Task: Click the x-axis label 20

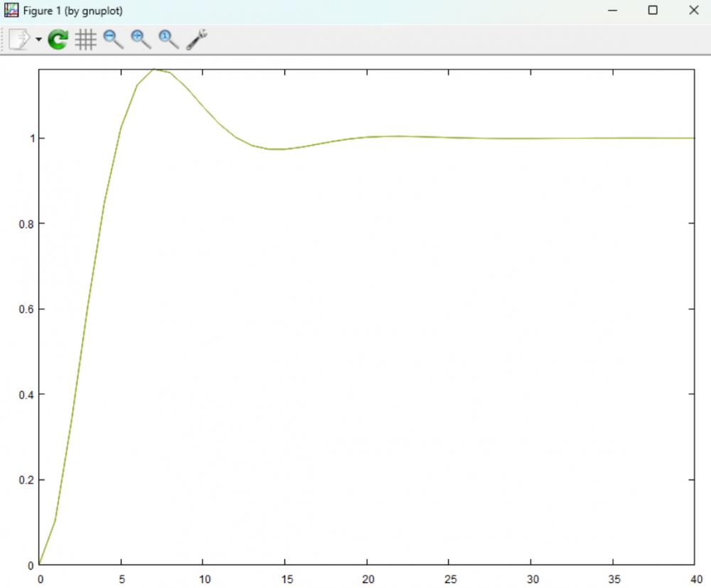Action: point(367,579)
